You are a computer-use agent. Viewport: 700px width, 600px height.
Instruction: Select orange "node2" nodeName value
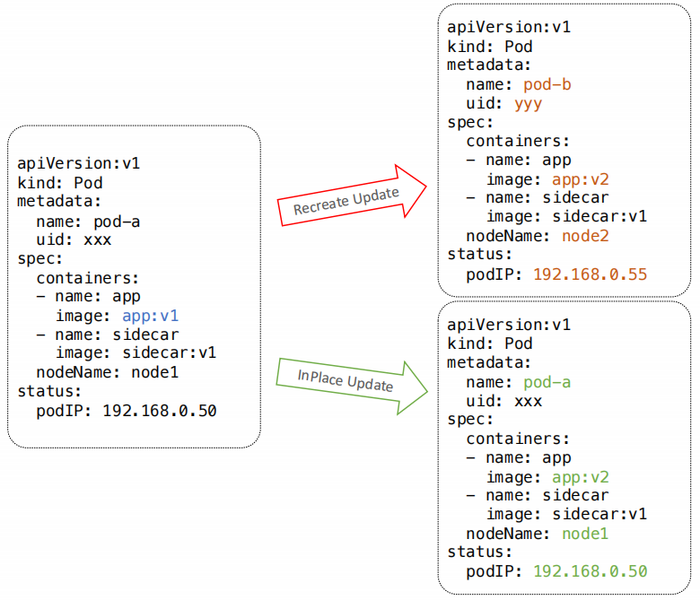[585, 236]
